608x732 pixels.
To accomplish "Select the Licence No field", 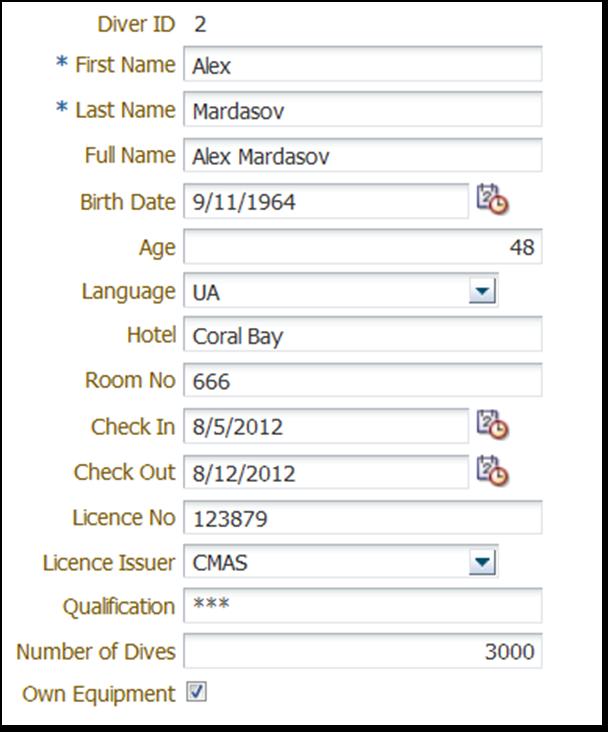I will [x=363, y=517].
